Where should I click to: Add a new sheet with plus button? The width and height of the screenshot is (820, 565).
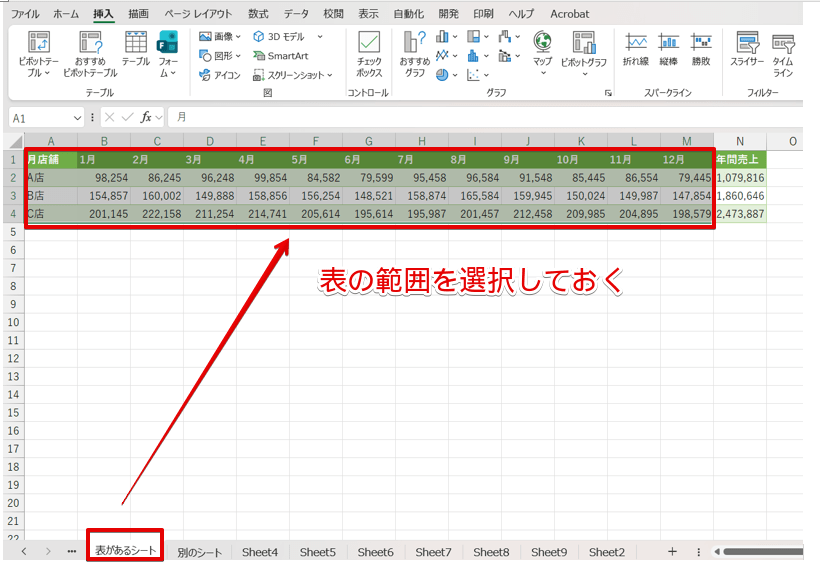coord(672,551)
